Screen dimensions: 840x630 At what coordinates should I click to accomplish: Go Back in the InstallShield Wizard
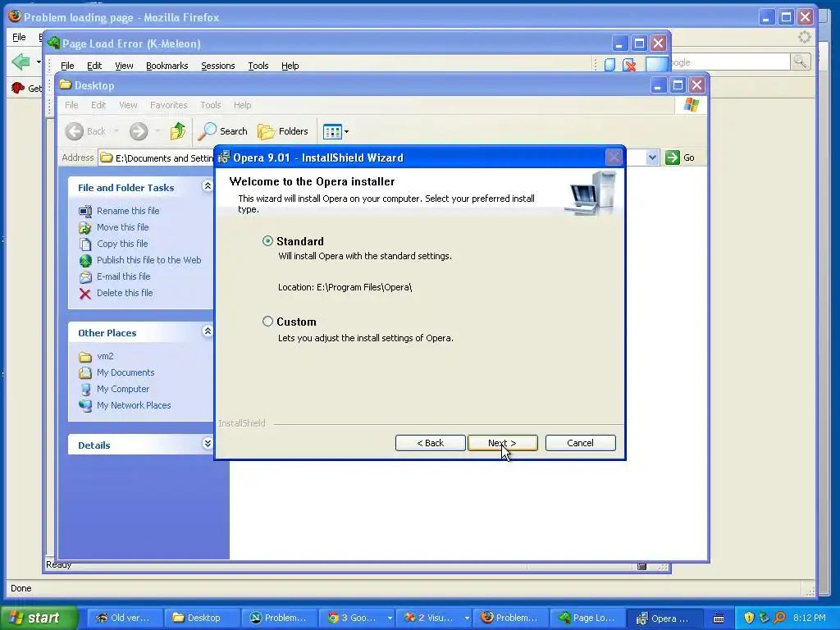click(430, 443)
